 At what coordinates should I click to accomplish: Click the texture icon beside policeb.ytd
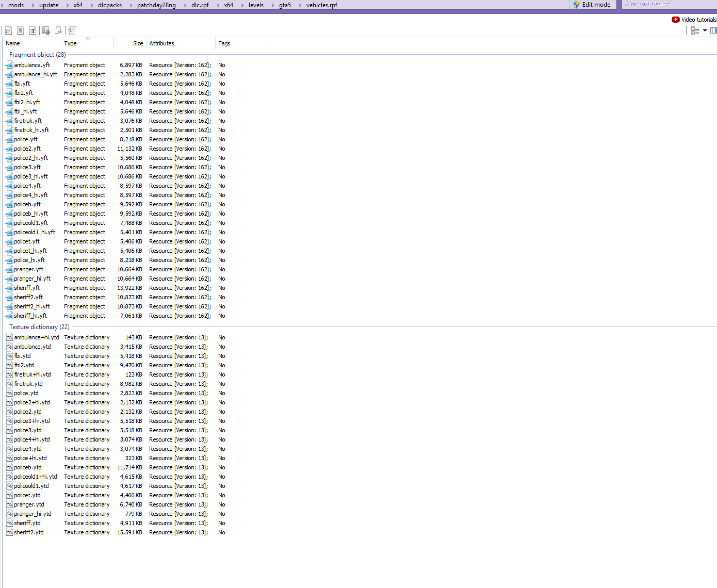[9, 467]
